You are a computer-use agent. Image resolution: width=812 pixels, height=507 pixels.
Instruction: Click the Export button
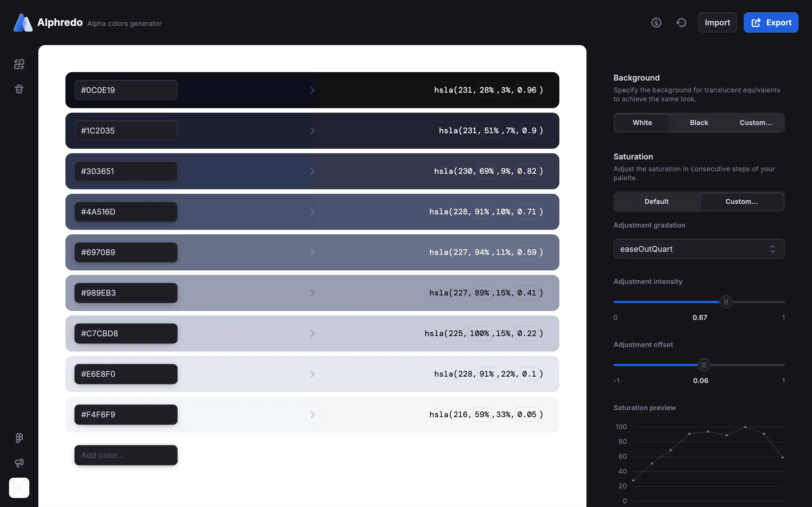pyautogui.click(x=771, y=23)
